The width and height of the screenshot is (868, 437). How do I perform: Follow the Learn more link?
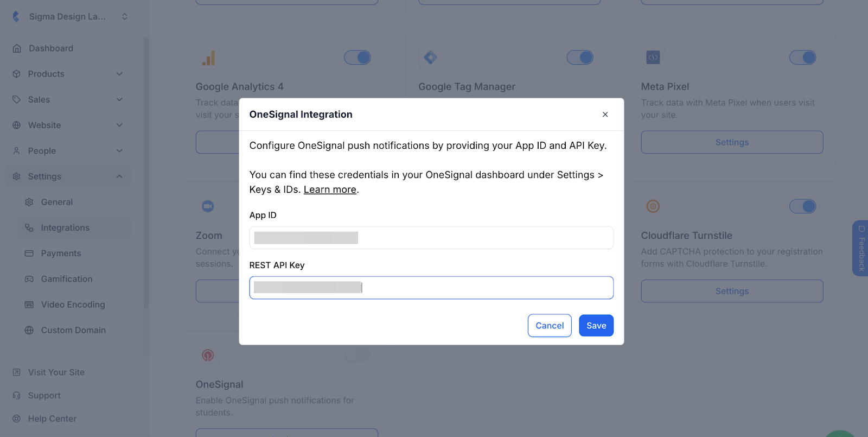tap(330, 189)
